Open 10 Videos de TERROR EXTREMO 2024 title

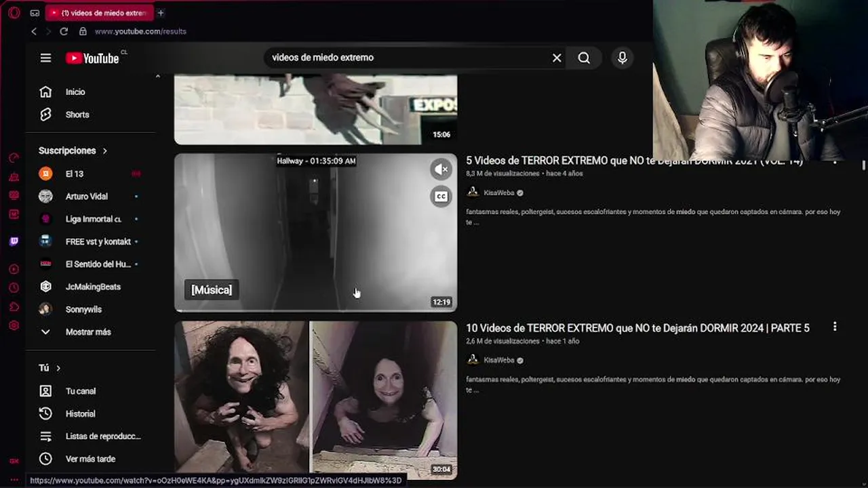tap(637, 328)
